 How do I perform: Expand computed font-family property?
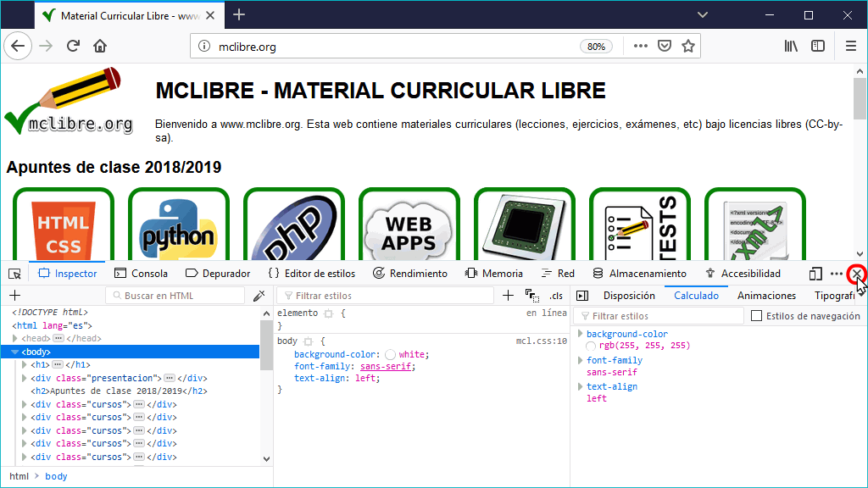point(580,360)
